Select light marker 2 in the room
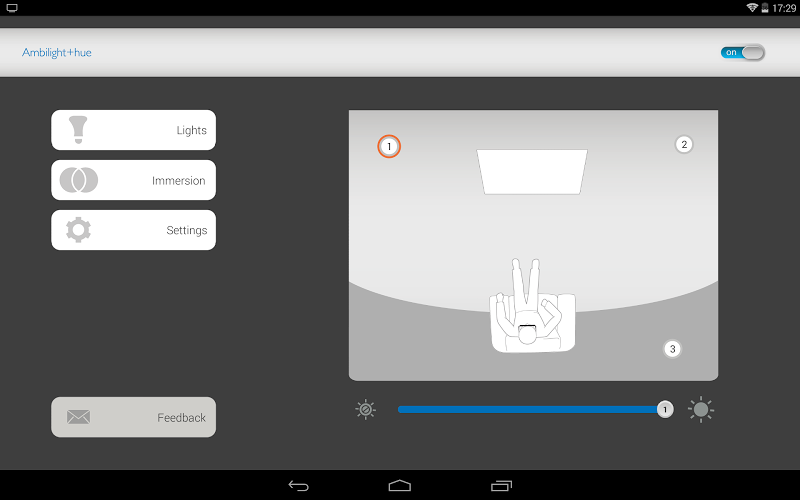Viewport: 800px width, 500px height. click(x=684, y=144)
